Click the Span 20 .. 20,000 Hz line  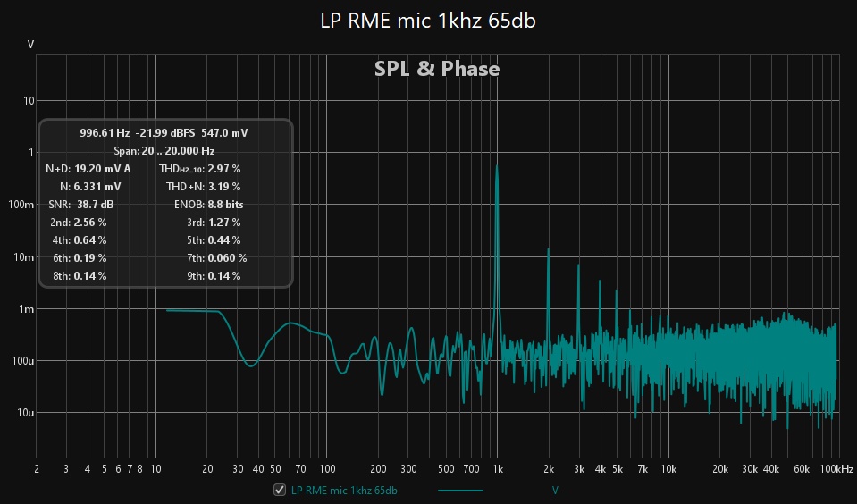164,151
